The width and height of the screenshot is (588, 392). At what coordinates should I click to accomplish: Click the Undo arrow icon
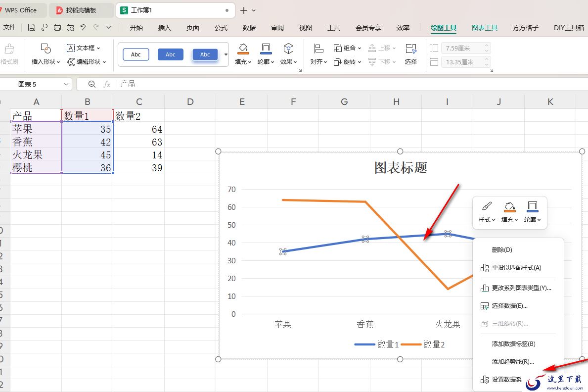[x=83, y=27]
